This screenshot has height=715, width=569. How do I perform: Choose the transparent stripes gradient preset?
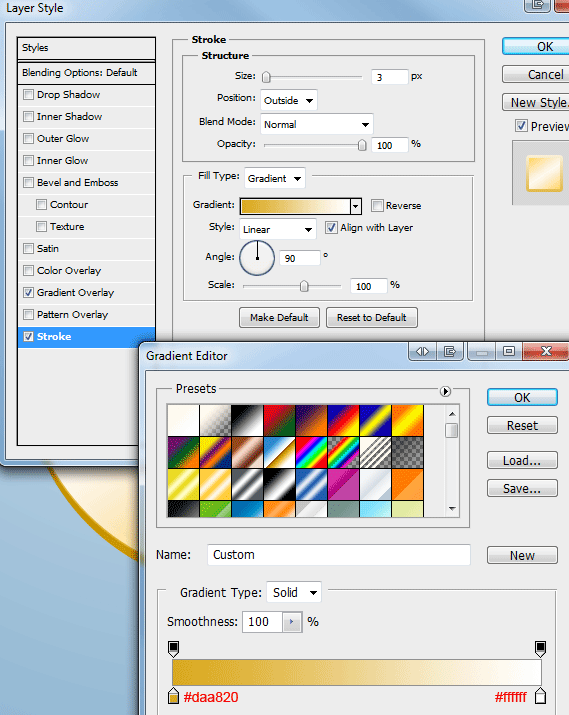pyautogui.click(x=375, y=452)
